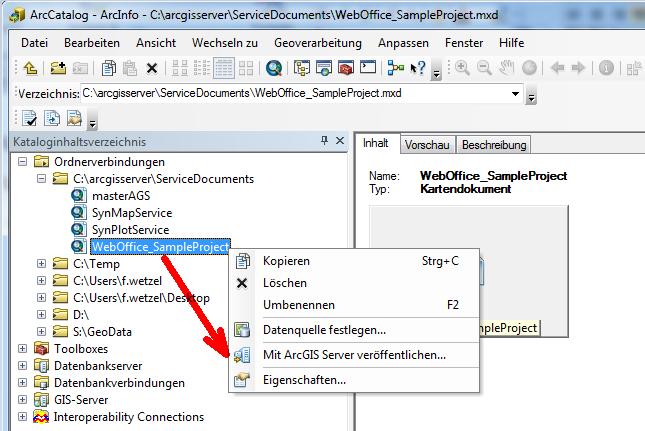Launch ArcMap from the toolbar globe icon
Screen dimensions: 645x431
[273, 68]
